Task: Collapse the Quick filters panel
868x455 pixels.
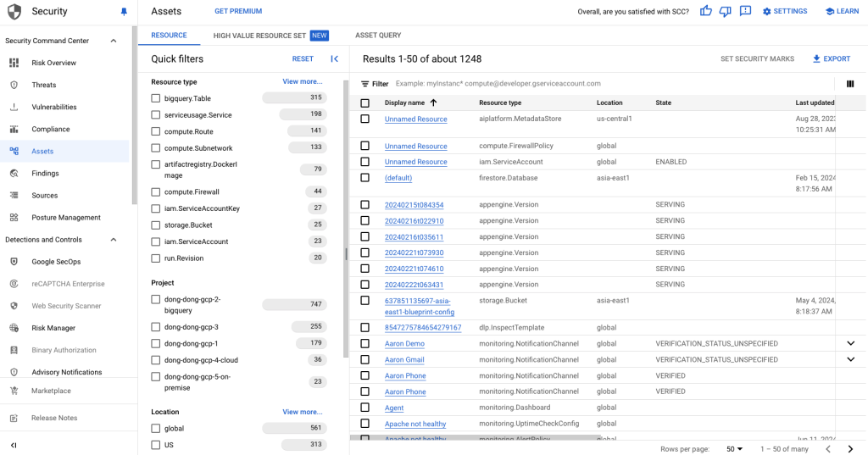Action: point(334,58)
